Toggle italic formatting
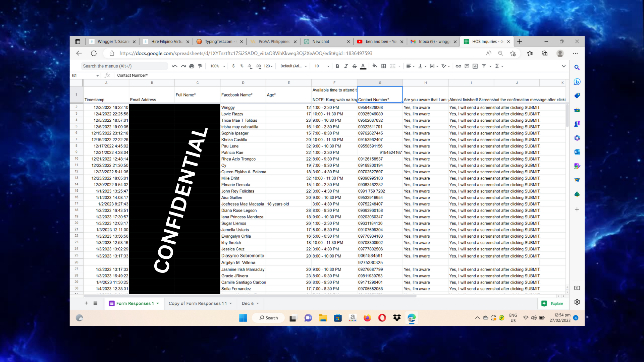Screen dimensions: 644x362 346,66
